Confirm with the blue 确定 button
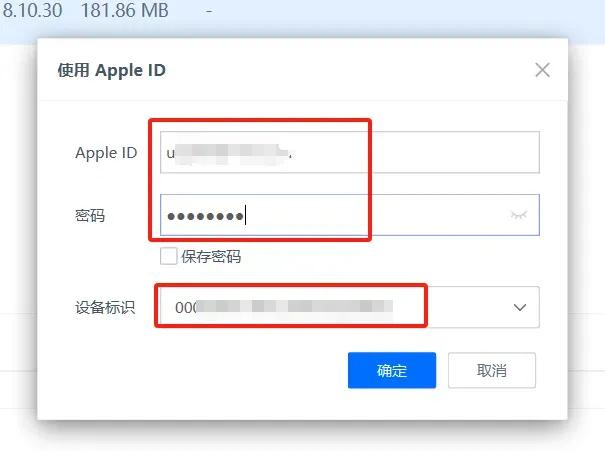 tap(392, 370)
